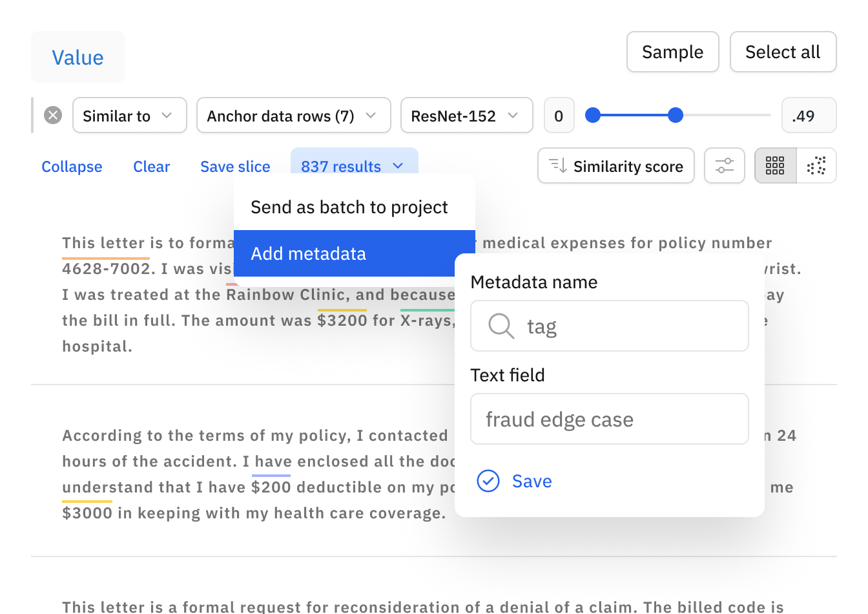Clear the current filters
The height and width of the screenshot is (614, 868).
click(152, 166)
